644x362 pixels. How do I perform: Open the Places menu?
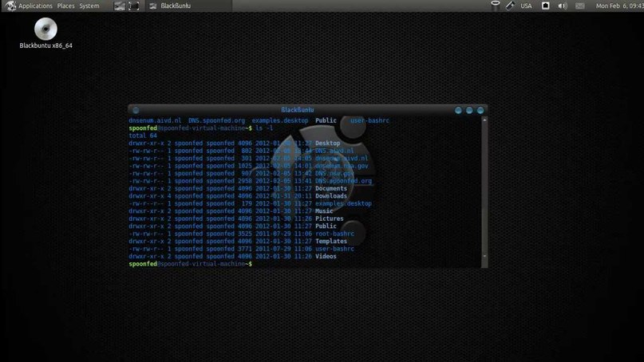[65, 6]
